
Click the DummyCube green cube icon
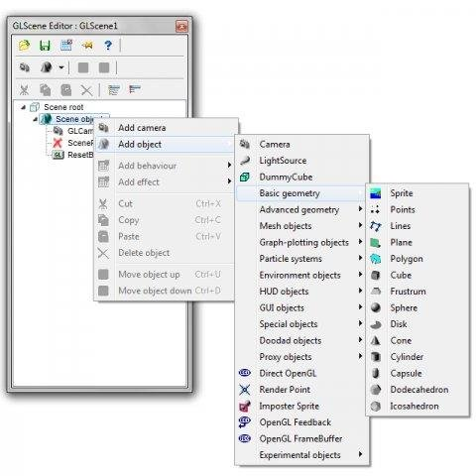(x=245, y=177)
